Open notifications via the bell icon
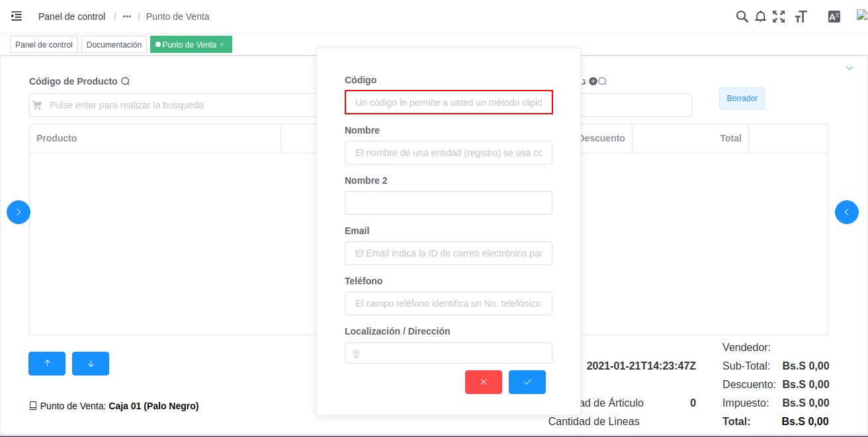 pos(760,16)
